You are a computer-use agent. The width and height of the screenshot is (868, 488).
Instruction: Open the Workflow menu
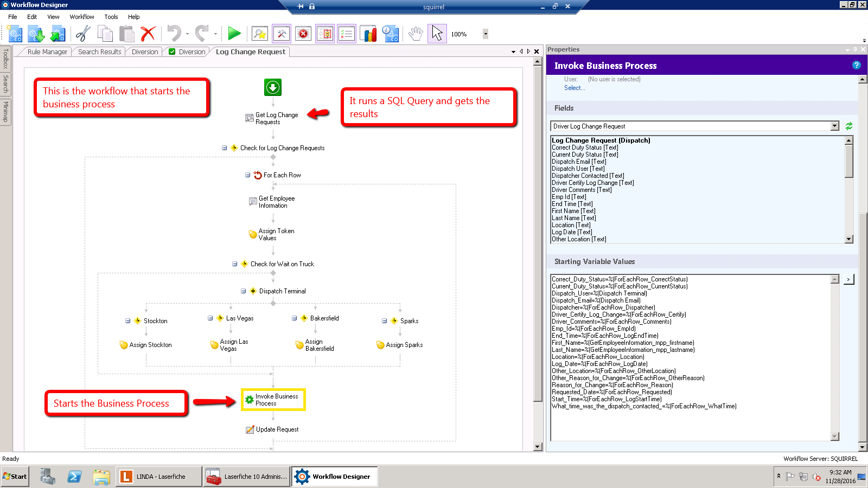click(x=81, y=17)
